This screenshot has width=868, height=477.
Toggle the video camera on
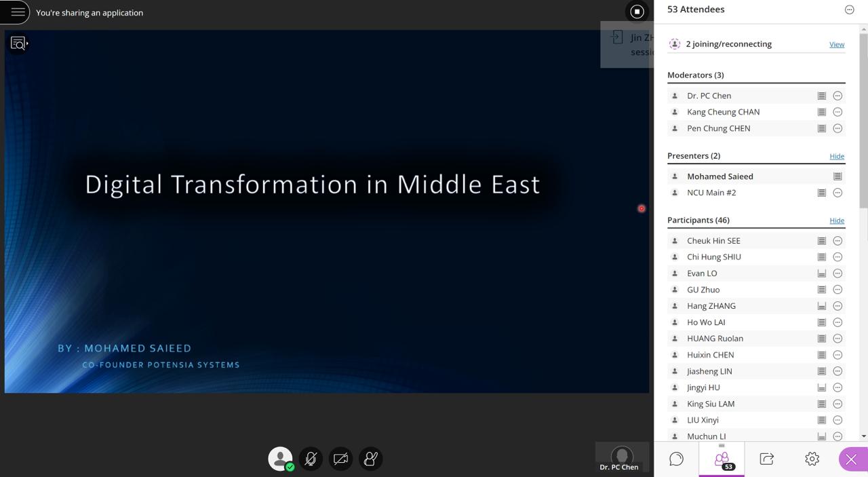(x=340, y=459)
